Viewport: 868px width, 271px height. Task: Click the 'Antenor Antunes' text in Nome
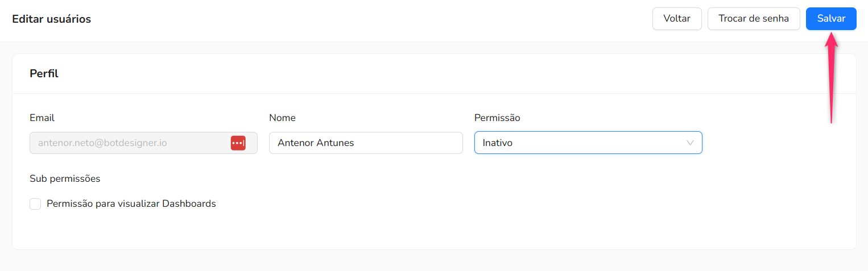(x=316, y=143)
